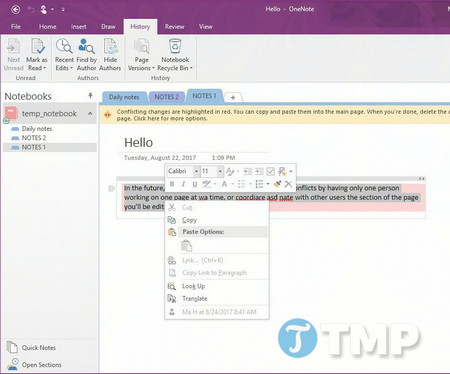Image resolution: width=450 pixels, height=374 pixels.
Task: Click the Undo arrow in quick access toolbar
Action: coord(30,9)
